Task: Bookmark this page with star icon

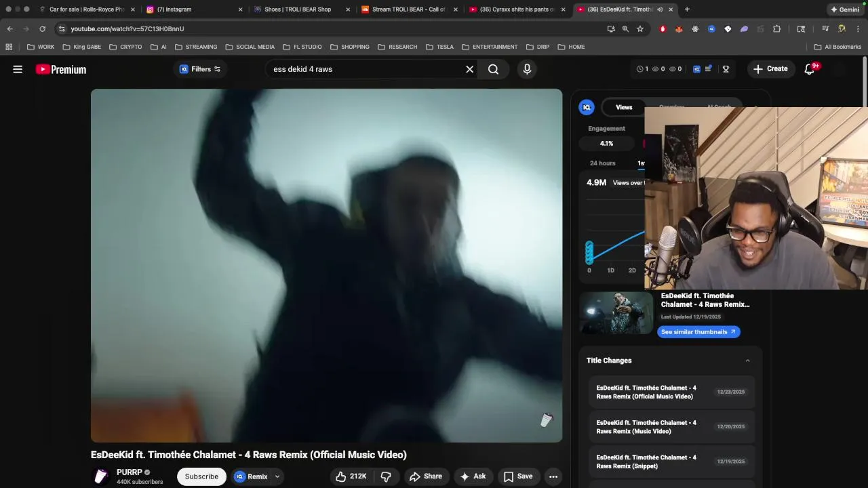Action: click(x=640, y=29)
